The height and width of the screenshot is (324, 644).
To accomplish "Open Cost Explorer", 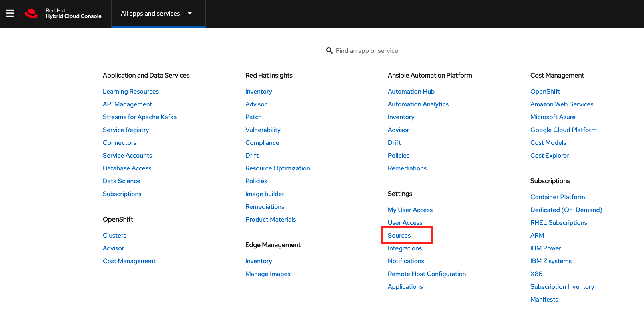I will pos(550,156).
